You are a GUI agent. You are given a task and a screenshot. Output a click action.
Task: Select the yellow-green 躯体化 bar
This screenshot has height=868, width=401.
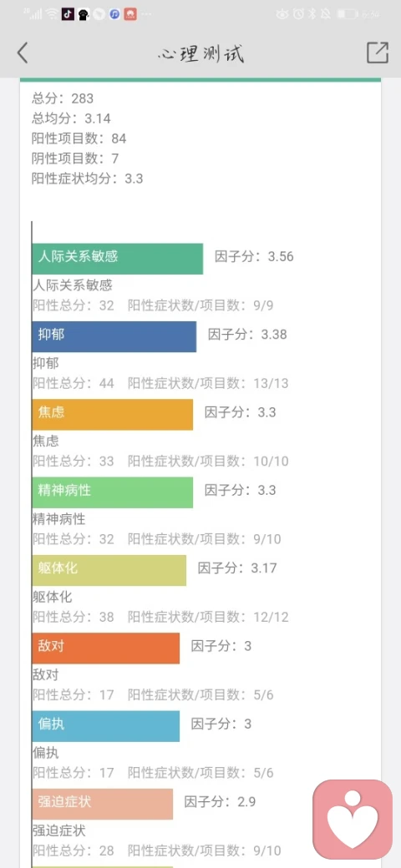click(x=109, y=571)
